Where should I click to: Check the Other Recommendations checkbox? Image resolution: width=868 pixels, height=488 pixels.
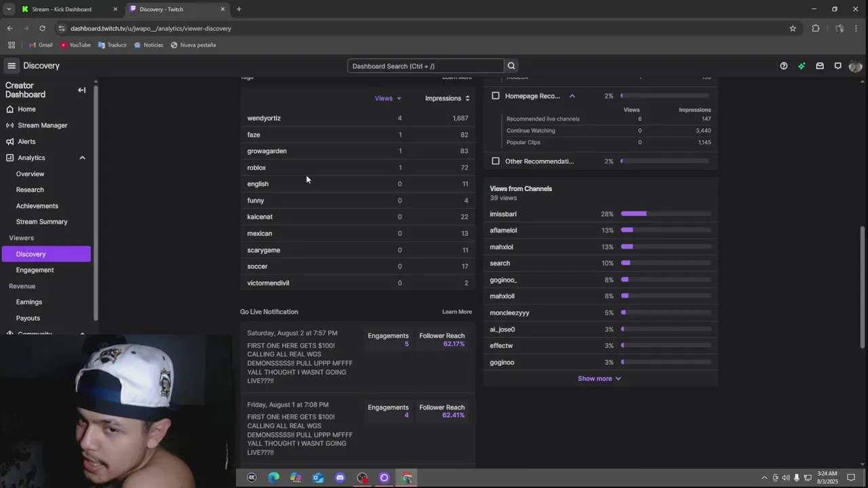point(496,161)
